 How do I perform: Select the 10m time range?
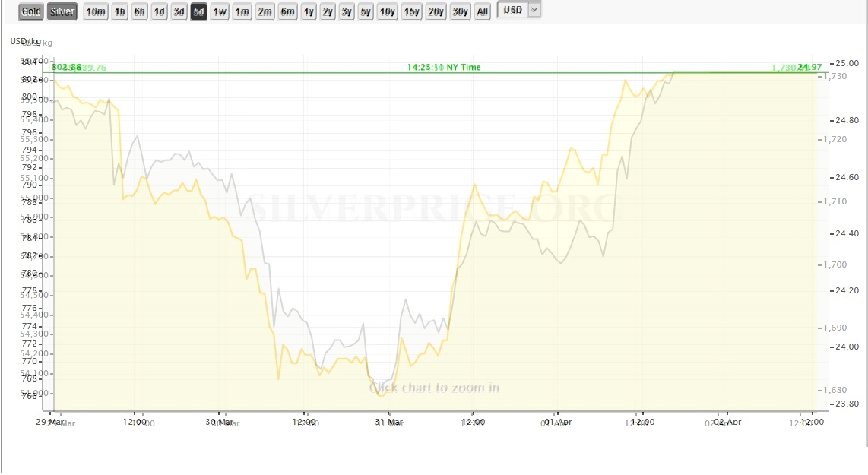(x=96, y=11)
